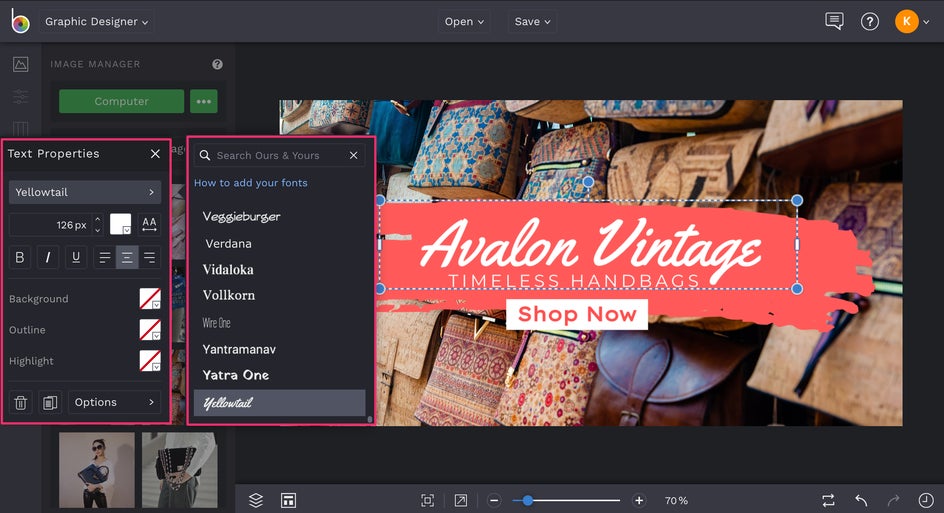Zoom in with the plus icon

639,500
